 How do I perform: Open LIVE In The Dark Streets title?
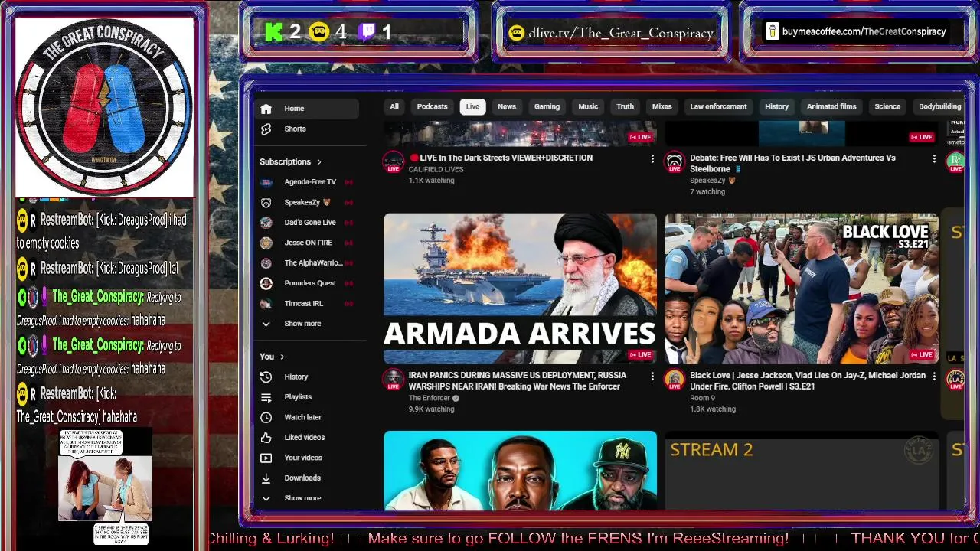coord(501,158)
